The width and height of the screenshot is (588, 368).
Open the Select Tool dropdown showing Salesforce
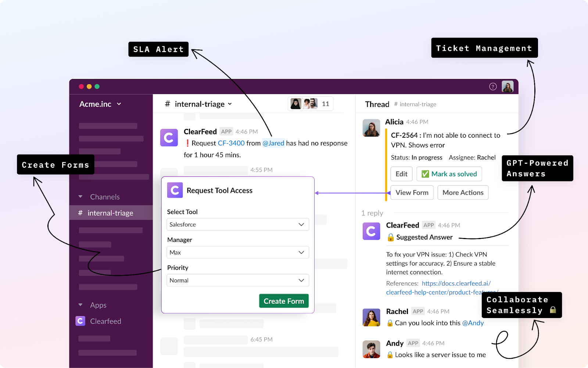pos(238,224)
